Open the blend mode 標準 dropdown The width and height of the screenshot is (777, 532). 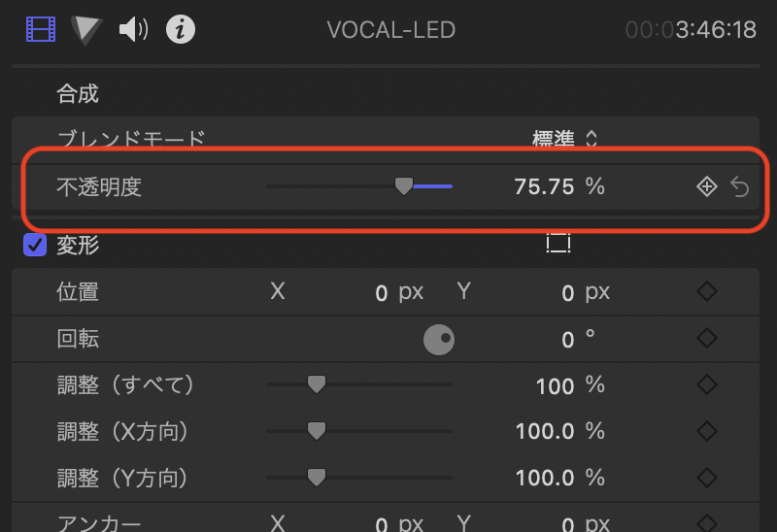pyautogui.click(x=564, y=140)
